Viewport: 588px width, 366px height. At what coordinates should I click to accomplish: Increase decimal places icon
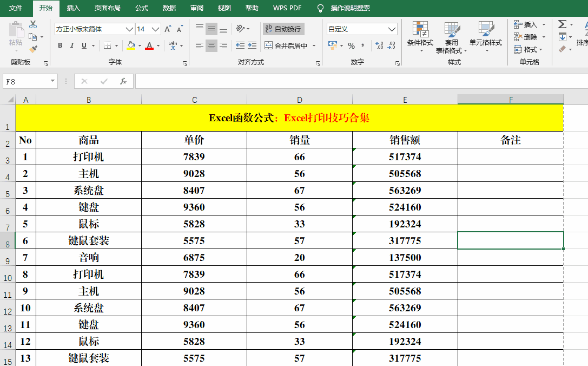point(380,45)
